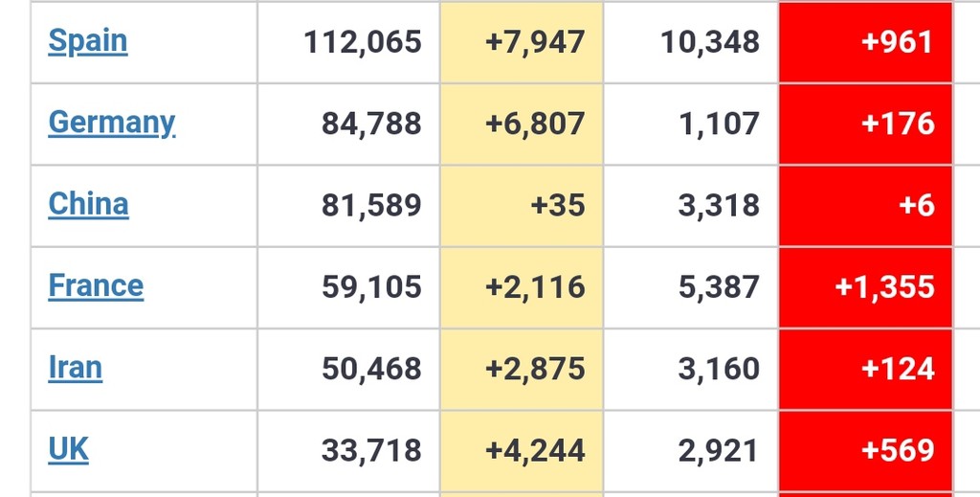Image resolution: width=980 pixels, height=497 pixels.
Task: Open the UK country link
Action: tap(68, 449)
